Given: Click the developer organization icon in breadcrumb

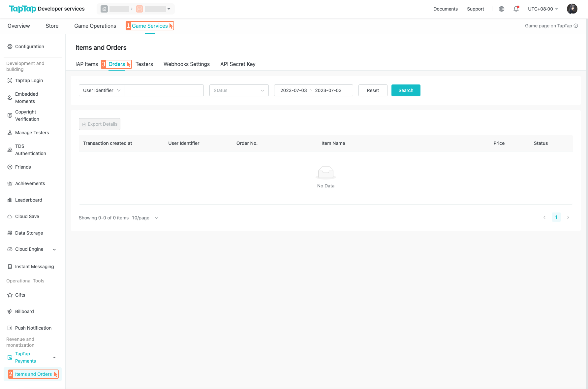Looking at the screenshot, I should (104, 9).
